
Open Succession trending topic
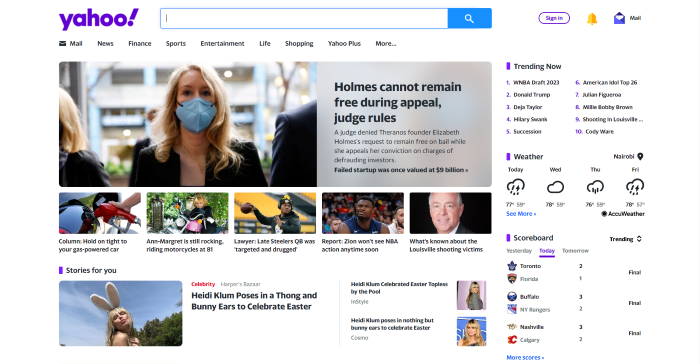click(x=527, y=132)
